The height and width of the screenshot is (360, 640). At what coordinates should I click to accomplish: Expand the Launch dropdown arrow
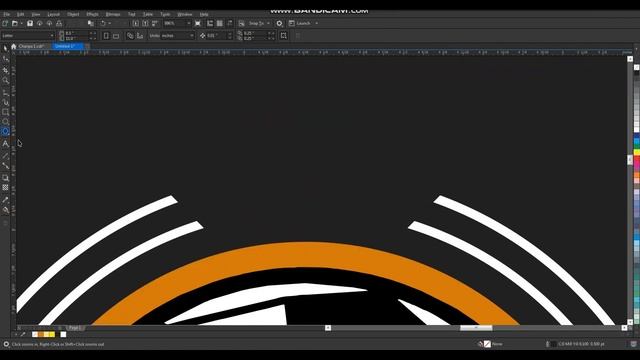click(317, 24)
